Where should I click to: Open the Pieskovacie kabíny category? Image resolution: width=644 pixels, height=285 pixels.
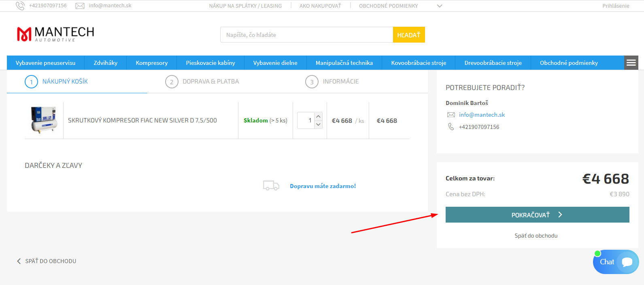(210, 63)
